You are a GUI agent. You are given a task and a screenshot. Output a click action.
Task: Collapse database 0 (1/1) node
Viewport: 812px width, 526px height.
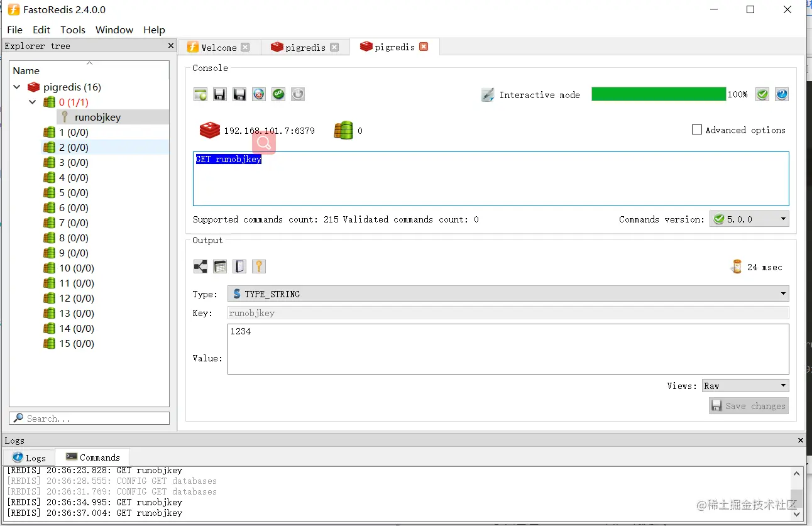(33, 102)
